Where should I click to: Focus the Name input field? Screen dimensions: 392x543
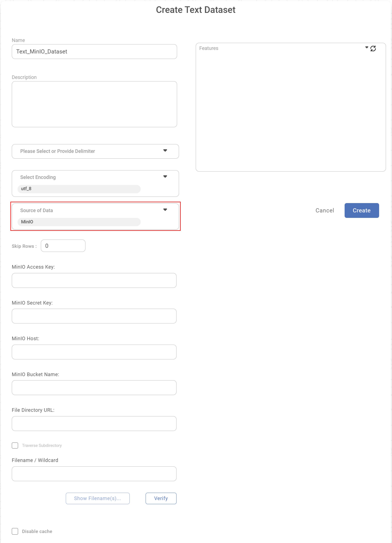pyautogui.click(x=94, y=51)
